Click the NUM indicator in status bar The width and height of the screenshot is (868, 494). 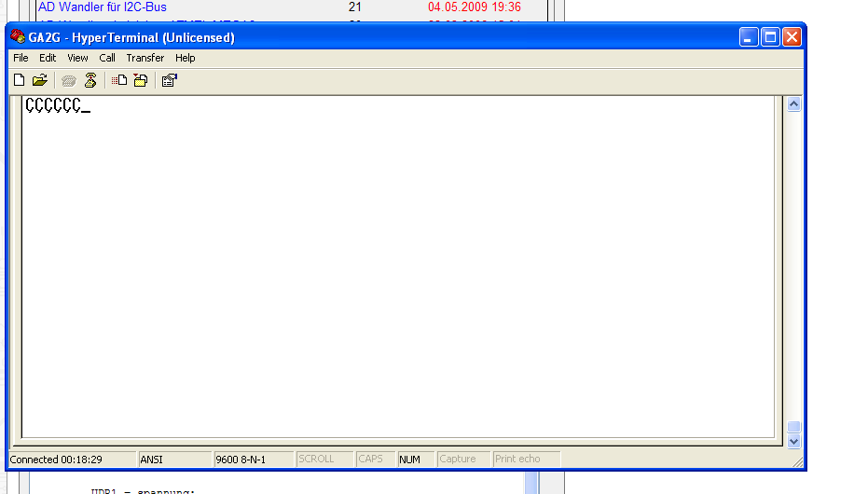point(416,460)
